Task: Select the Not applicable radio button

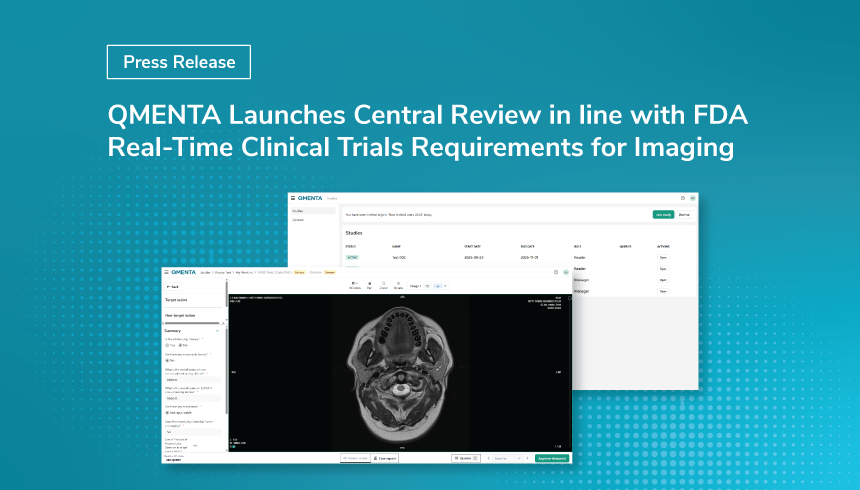Action: click(x=167, y=413)
